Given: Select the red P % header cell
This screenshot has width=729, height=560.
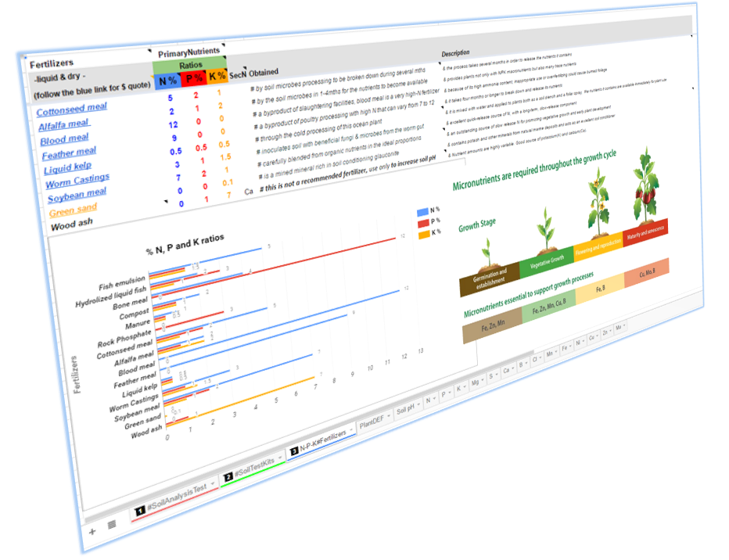Looking at the screenshot, I should pos(193,77).
